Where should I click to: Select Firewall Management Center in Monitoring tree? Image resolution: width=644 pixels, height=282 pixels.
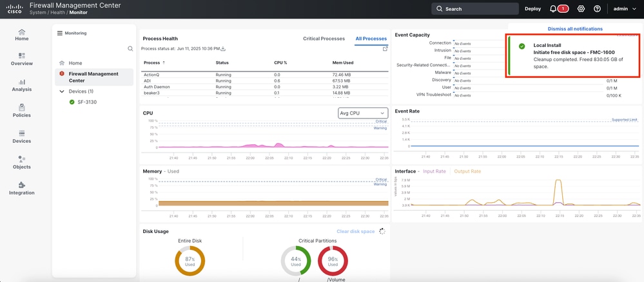pyautogui.click(x=94, y=77)
